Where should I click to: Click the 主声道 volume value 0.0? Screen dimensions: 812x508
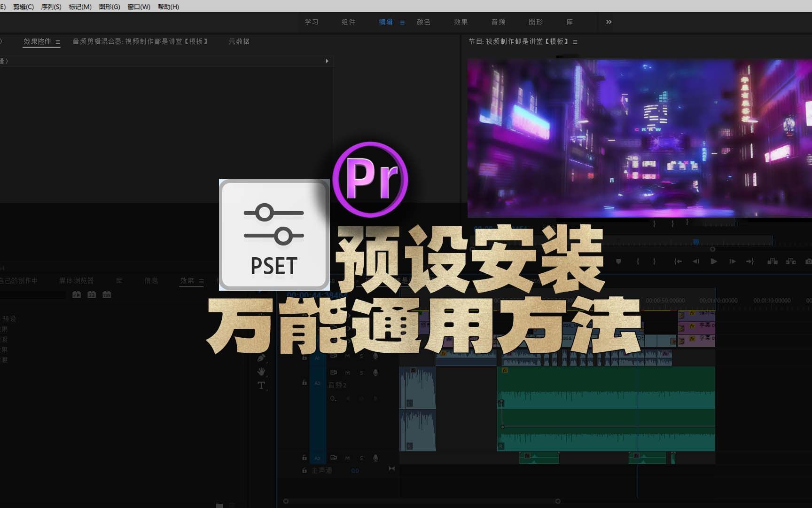(355, 470)
